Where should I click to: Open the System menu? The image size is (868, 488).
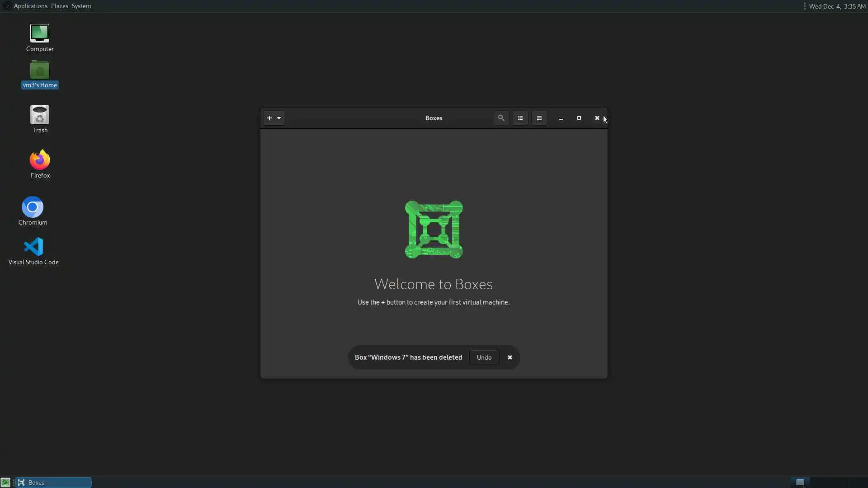point(81,6)
